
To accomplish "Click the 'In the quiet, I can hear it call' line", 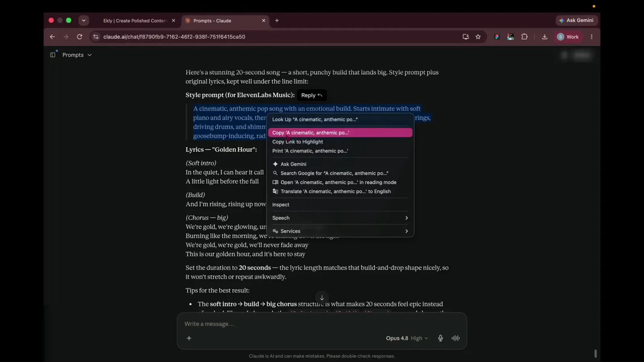I will pyautogui.click(x=225, y=173).
